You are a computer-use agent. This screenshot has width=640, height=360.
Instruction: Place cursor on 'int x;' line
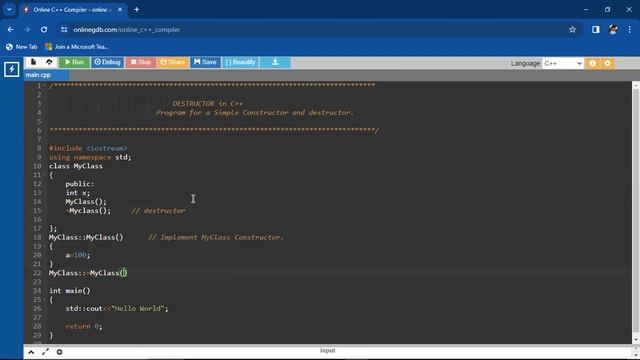(78, 193)
